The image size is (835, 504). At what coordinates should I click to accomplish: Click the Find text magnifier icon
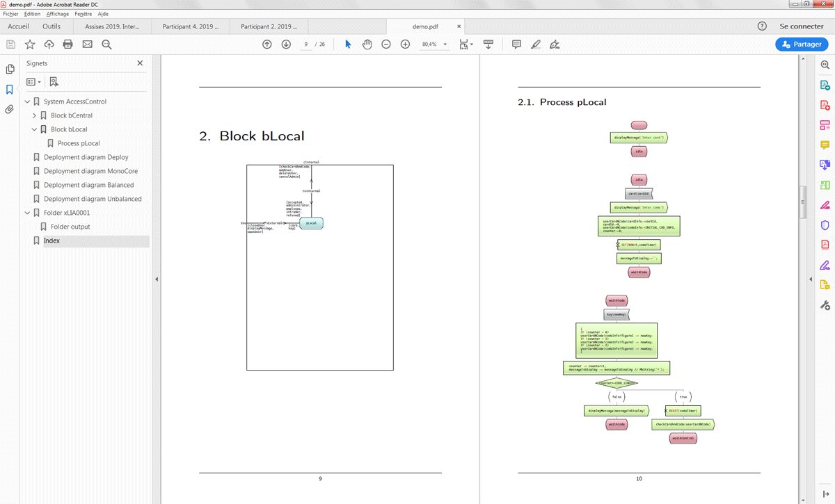click(106, 44)
